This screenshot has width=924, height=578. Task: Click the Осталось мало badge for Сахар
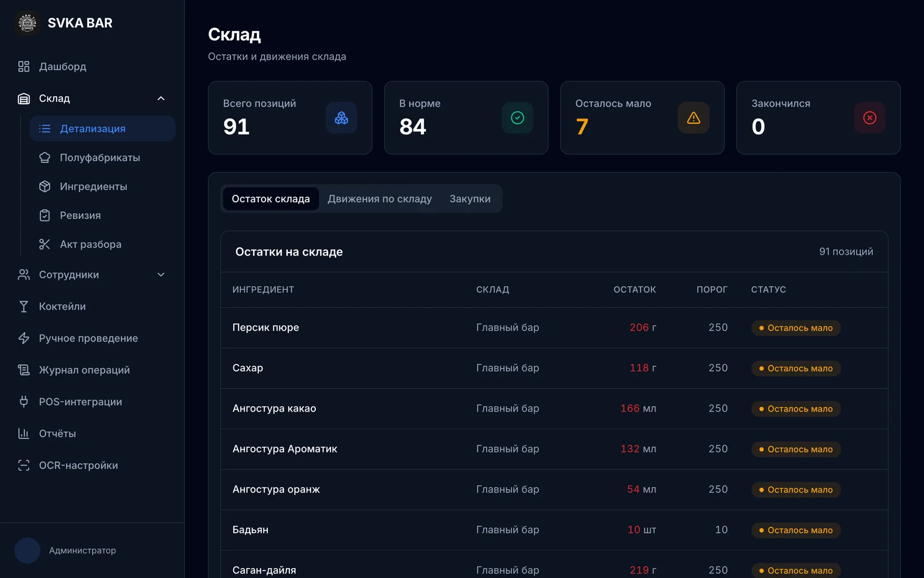click(796, 368)
